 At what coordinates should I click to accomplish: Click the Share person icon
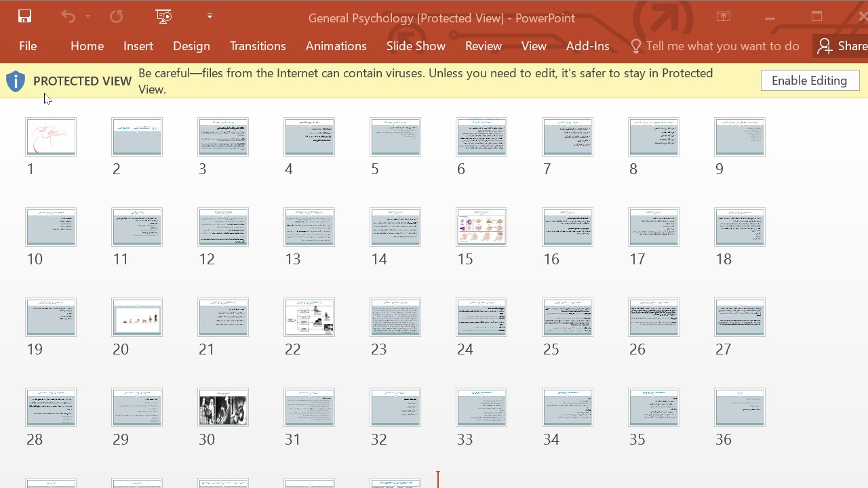[824, 46]
